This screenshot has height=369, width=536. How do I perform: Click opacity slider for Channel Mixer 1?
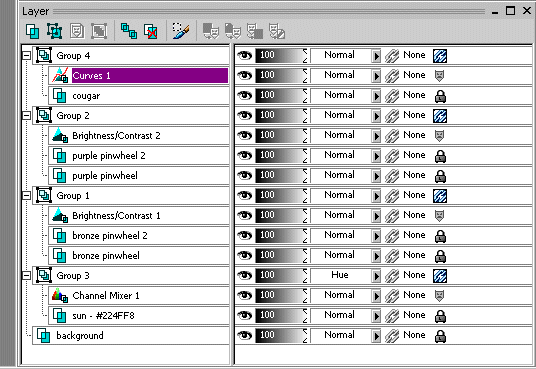(x=281, y=295)
